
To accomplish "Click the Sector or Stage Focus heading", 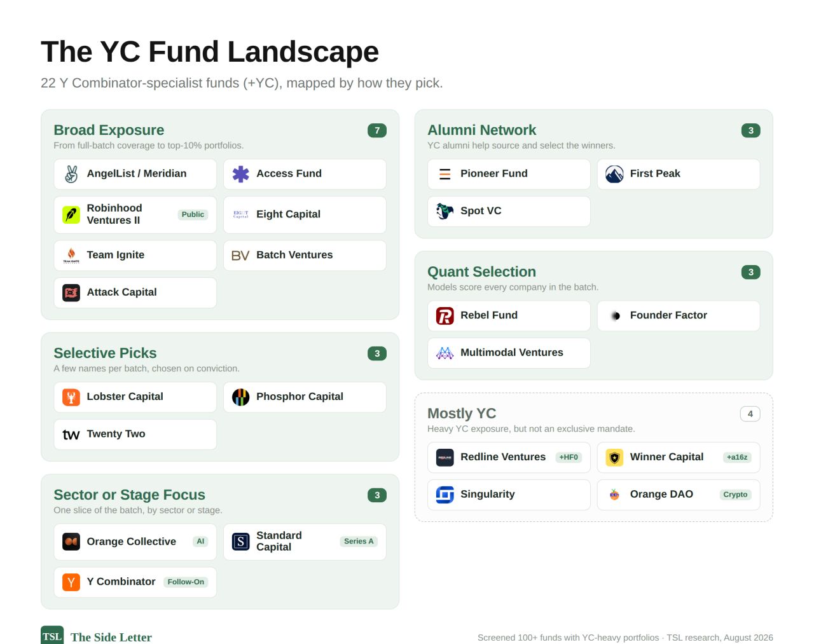I will pos(130,495).
